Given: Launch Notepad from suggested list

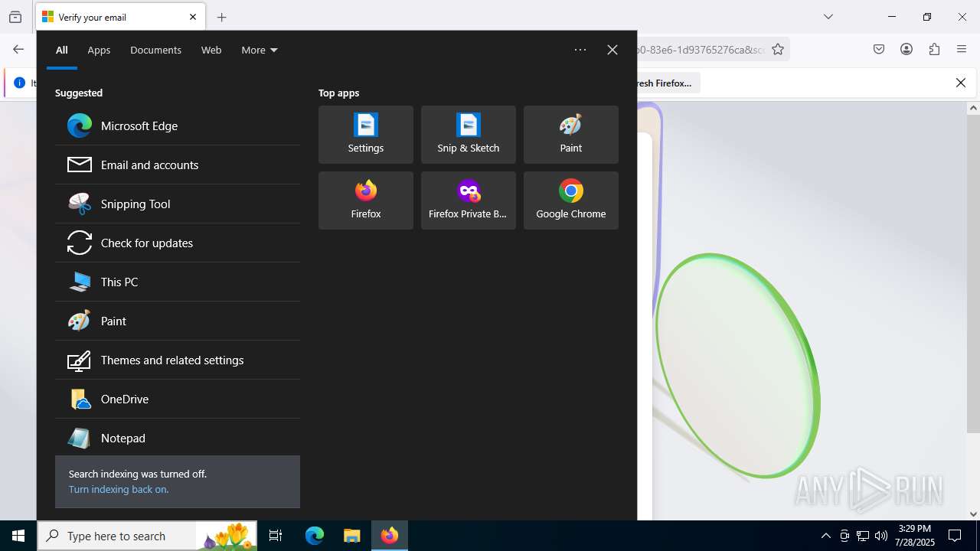Looking at the screenshot, I should [x=178, y=438].
